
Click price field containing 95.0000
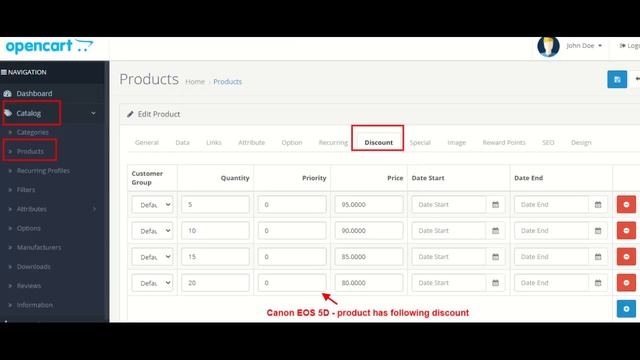point(369,204)
